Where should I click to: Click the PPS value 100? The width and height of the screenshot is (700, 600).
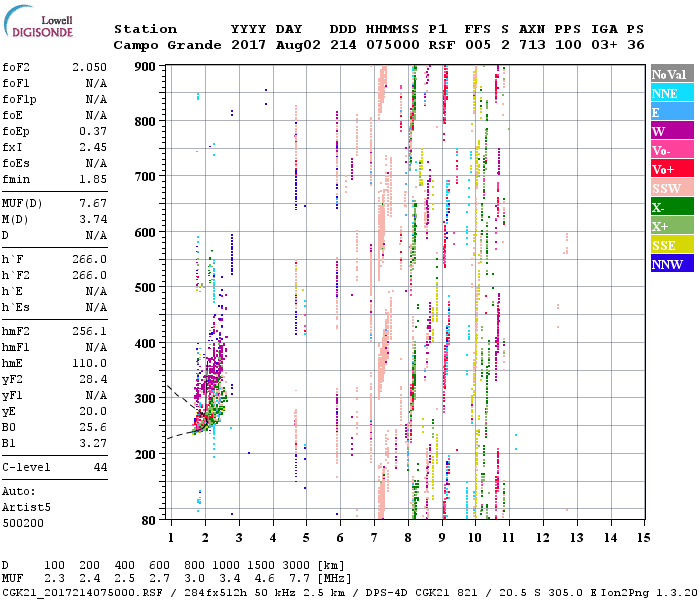click(x=568, y=45)
